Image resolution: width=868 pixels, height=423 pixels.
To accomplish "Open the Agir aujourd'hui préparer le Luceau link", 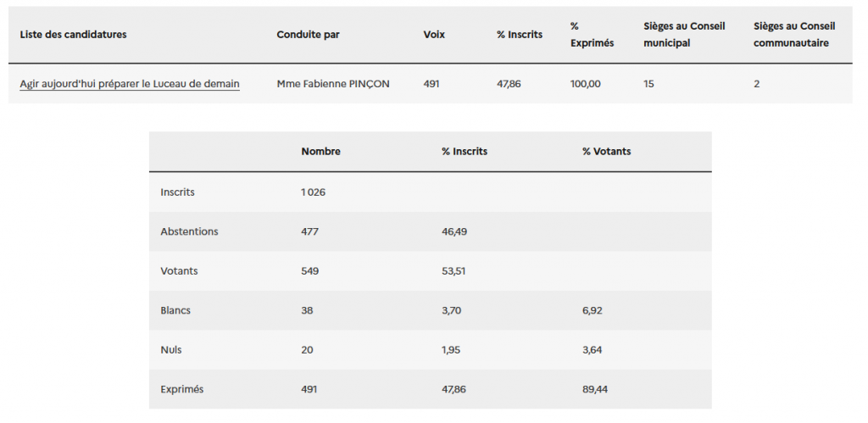I will tap(130, 84).
